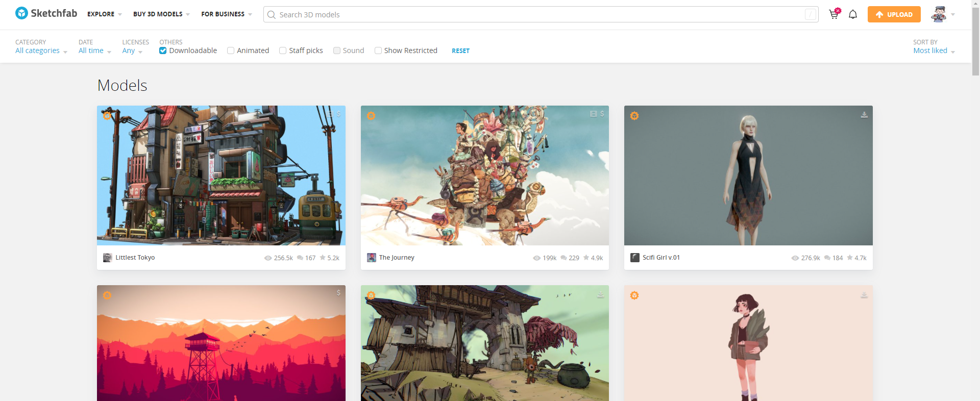Click dollar price icon on The Journey

(x=602, y=114)
